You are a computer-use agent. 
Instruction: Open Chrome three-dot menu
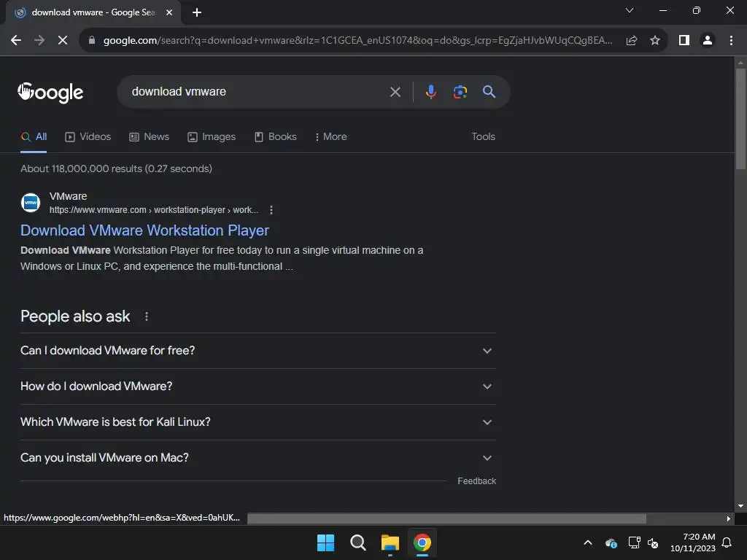pos(731,41)
